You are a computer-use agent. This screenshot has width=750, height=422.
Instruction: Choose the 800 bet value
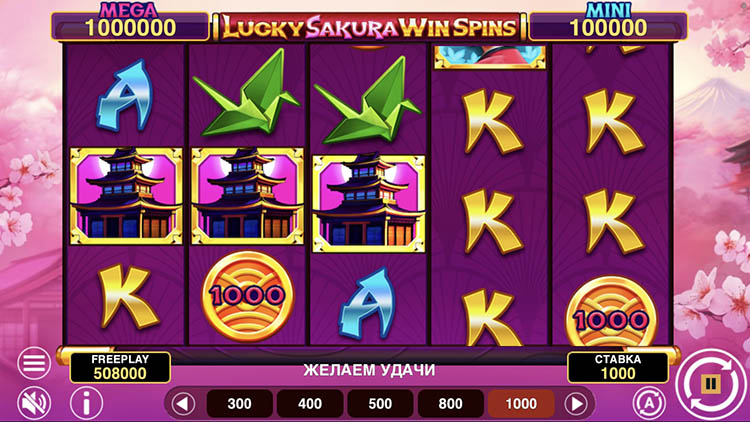click(451, 404)
